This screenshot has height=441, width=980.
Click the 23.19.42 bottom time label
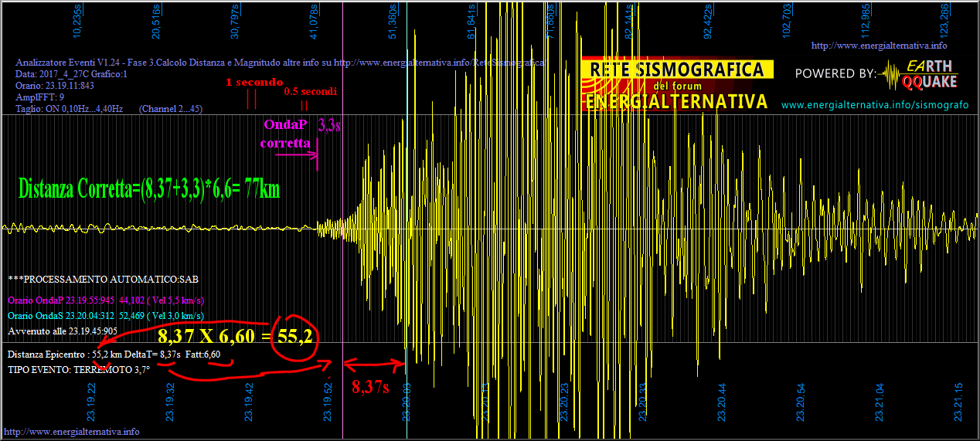pyautogui.click(x=250, y=401)
